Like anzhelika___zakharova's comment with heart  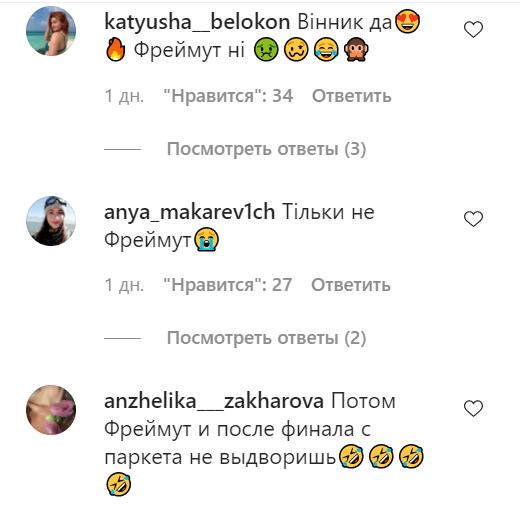473,408
